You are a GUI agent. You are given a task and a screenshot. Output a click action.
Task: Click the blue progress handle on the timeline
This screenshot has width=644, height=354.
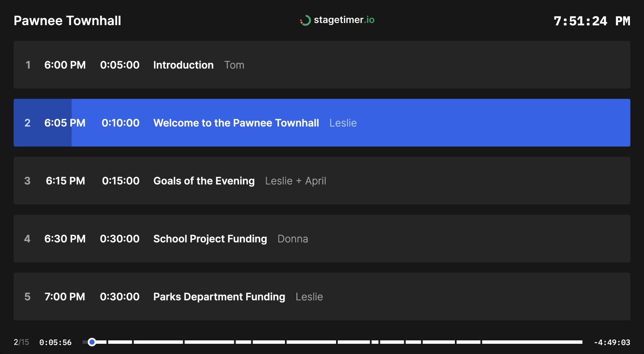tap(92, 342)
